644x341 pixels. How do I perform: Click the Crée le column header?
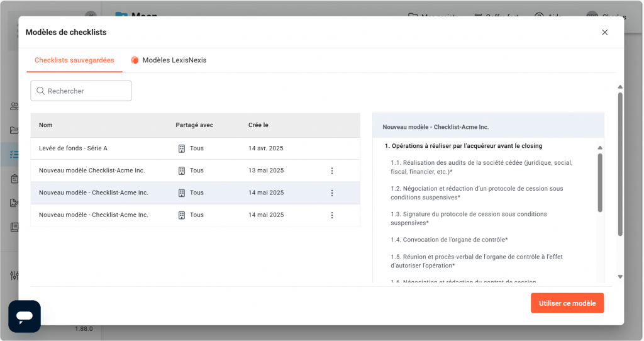click(x=258, y=125)
